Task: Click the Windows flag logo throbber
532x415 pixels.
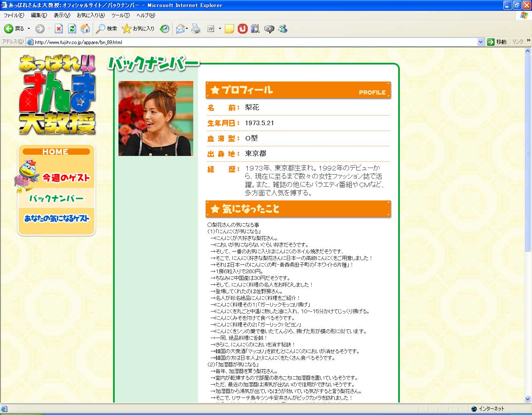Action: [x=524, y=15]
